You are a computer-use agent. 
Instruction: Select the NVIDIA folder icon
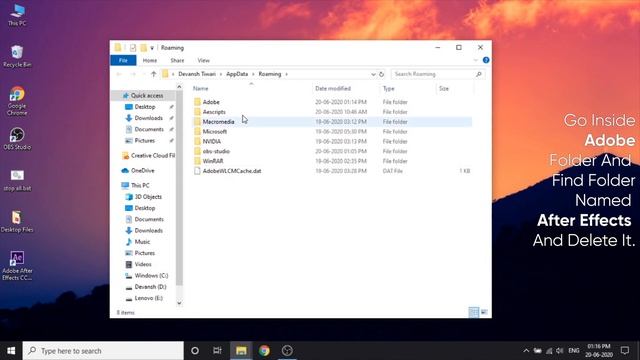tap(198, 141)
